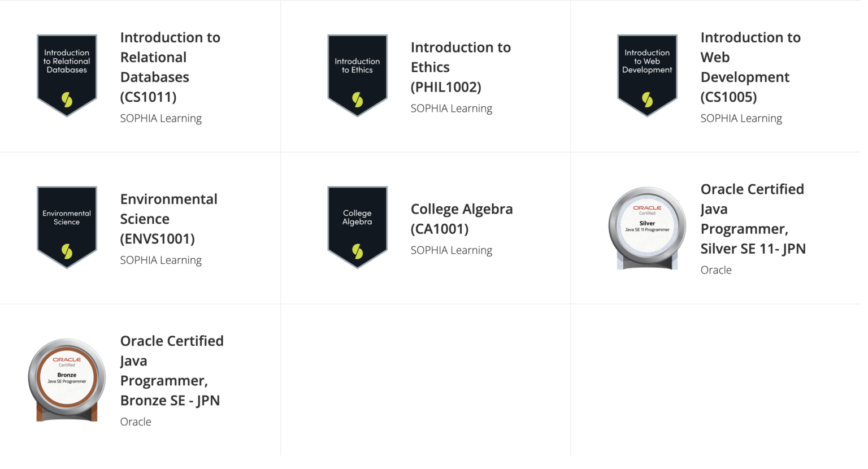
Task: Click the College Algebra badge icon
Action: [x=357, y=227]
